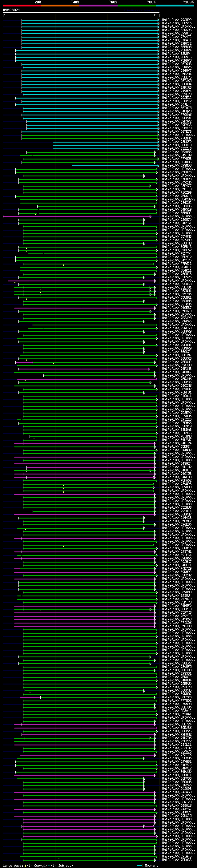Viewport: 197px width, 868px height.
Task: Select hit UniRef100_Q2U919
Action: point(177,426)
